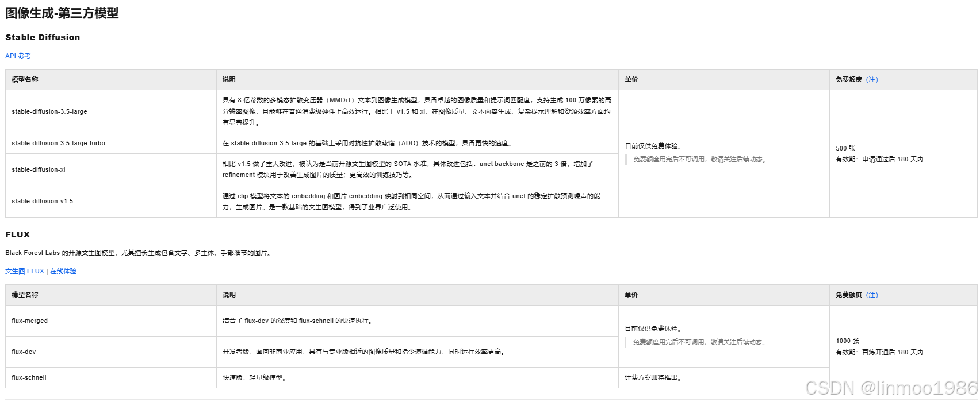Click quota note in FLUX 单价 cell
The width and height of the screenshot is (980, 405).
click(700, 342)
